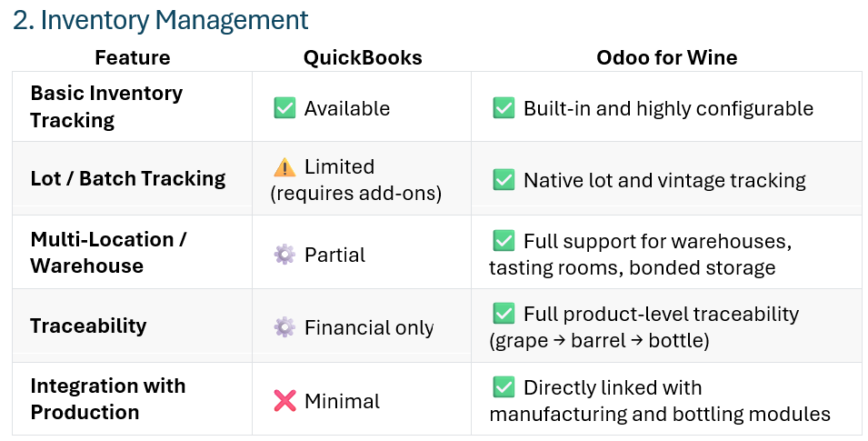The width and height of the screenshot is (868, 441).
Task: Click the Feature column header
Action: (132, 58)
